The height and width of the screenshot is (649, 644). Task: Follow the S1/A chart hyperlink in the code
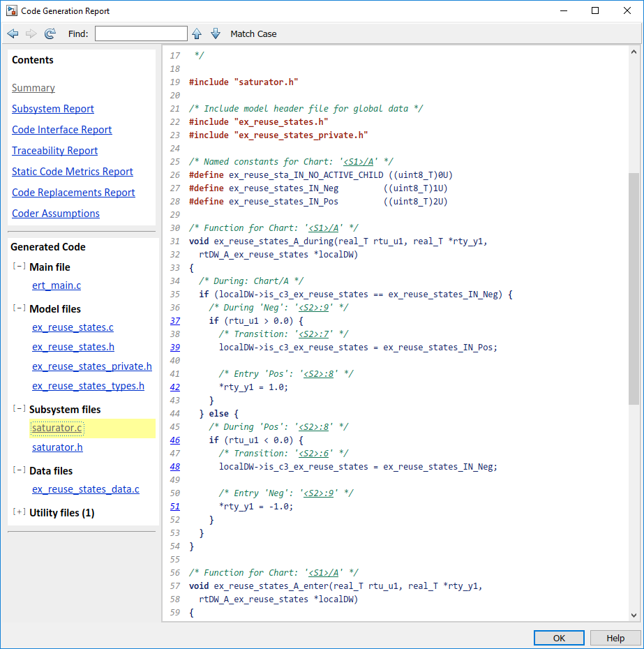pos(322,227)
